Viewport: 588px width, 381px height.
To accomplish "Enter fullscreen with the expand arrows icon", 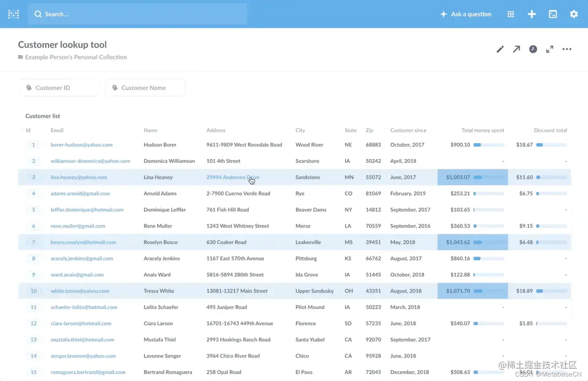I will tap(550, 49).
